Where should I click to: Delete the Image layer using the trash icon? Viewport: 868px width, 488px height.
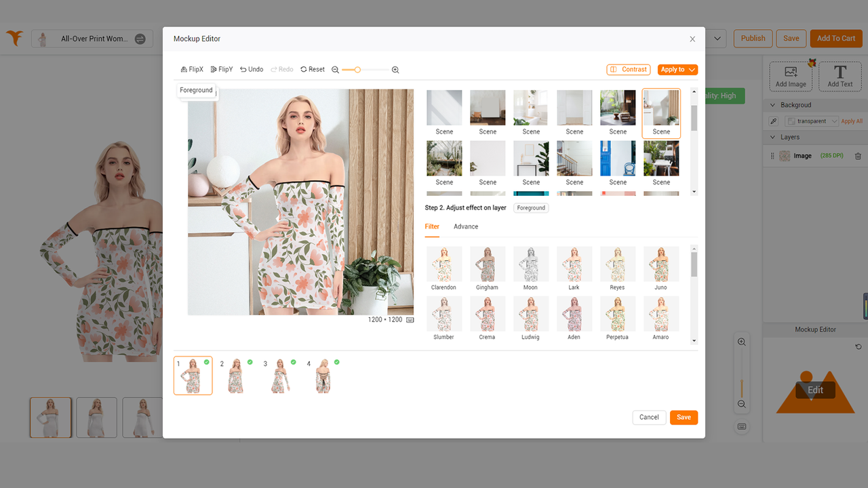(x=858, y=156)
